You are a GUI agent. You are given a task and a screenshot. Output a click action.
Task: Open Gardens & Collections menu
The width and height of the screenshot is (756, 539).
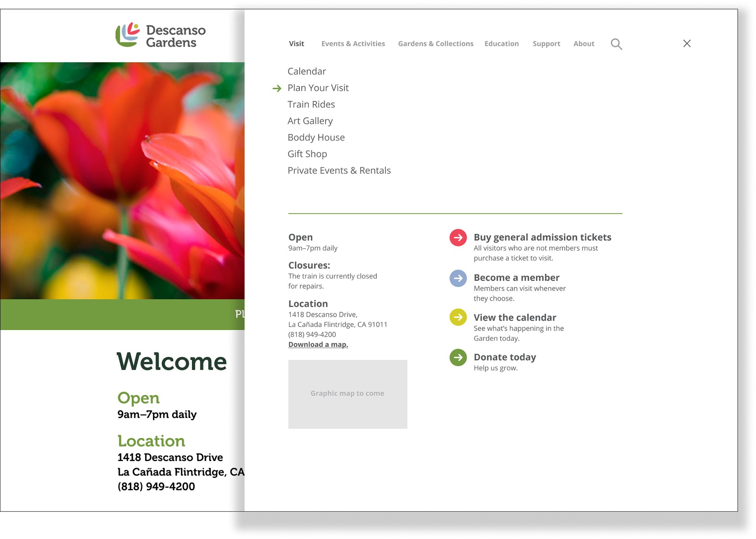click(435, 44)
